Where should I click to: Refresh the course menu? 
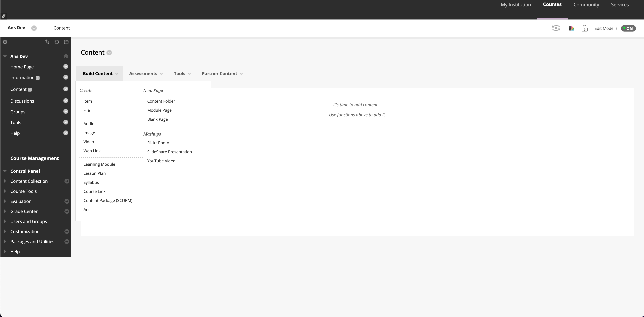[x=57, y=42]
